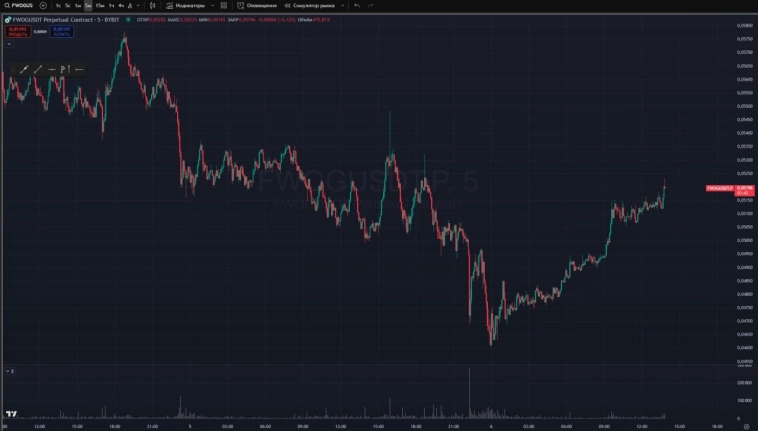Grab the drawing toolbar drag handle
The height and width of the screenshot is (431, 758).
[x=13, y=70]
